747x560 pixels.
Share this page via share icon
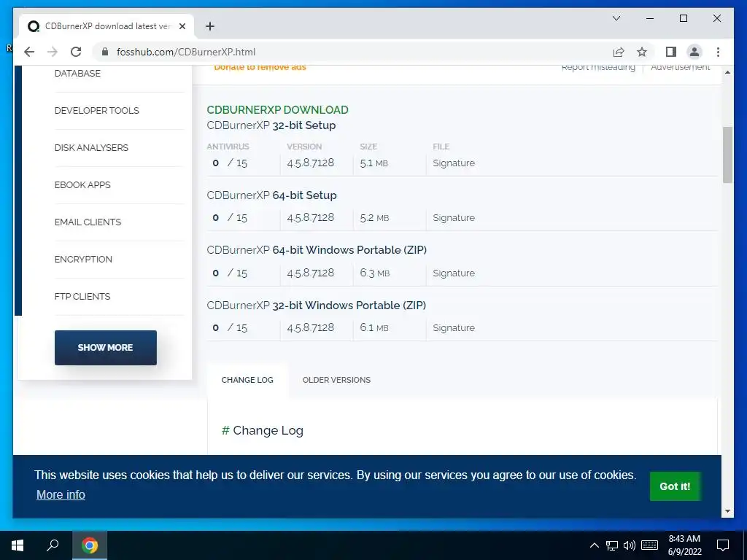click(619, 52)
